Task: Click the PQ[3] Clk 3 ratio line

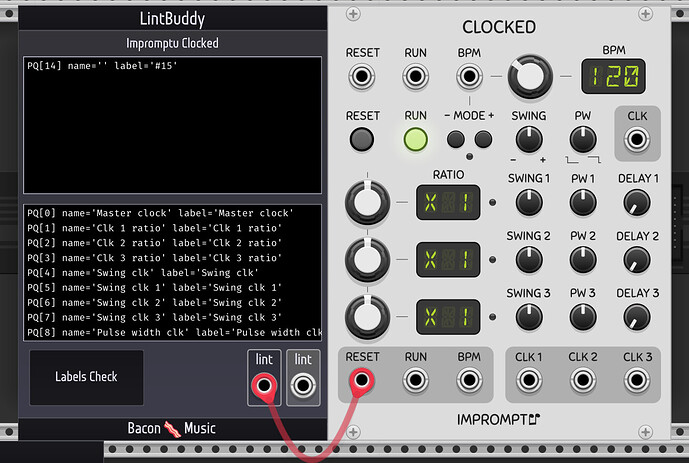Action: pyautogui.click(x=155, y=258)
